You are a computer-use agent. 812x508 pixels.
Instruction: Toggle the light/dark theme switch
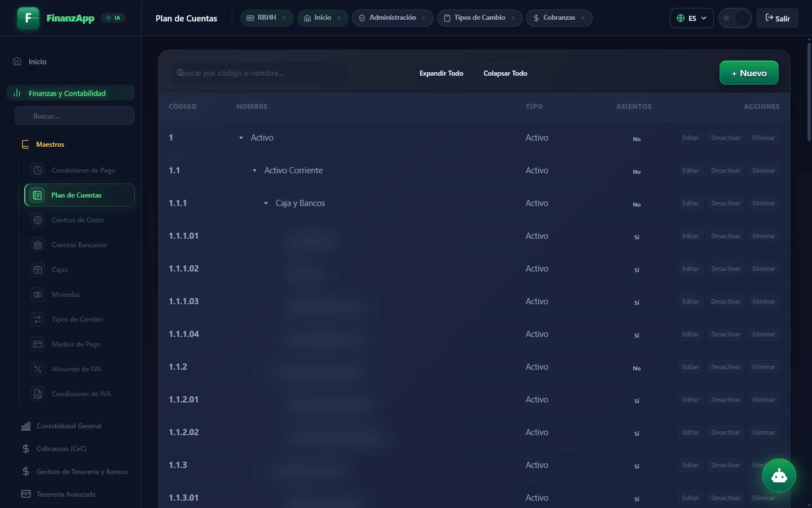(x=735, y=18)
